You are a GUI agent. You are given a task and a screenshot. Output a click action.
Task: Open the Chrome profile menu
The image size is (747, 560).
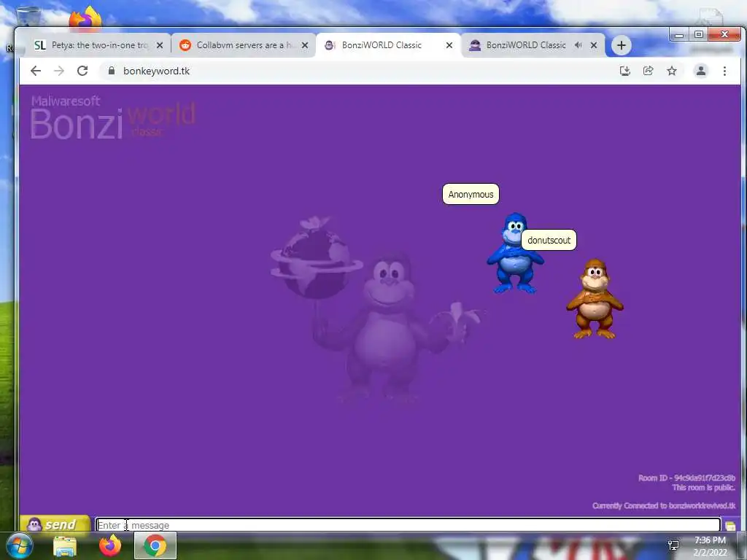tap(701, 71)
